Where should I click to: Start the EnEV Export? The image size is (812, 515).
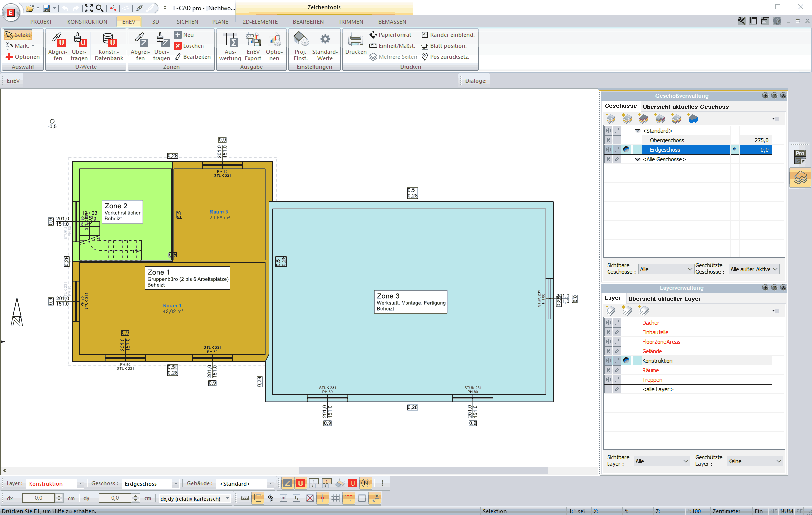click(x=253, y=46)
